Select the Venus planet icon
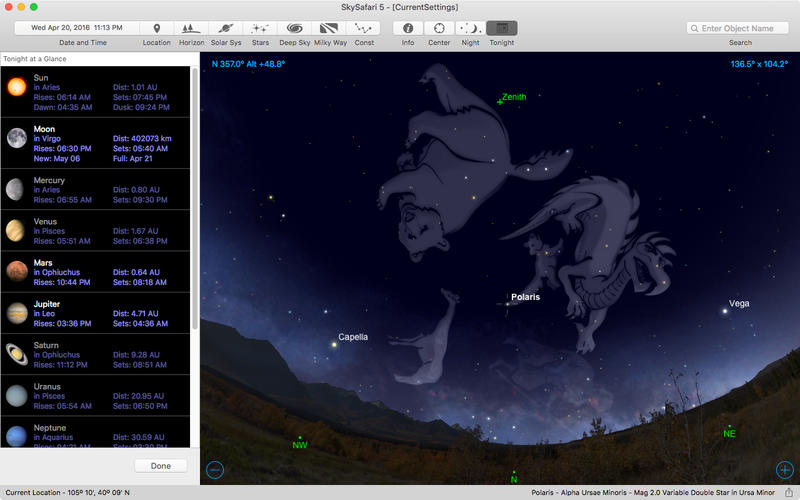The width and height of the screenshot is (800, 500). [15, 231]
